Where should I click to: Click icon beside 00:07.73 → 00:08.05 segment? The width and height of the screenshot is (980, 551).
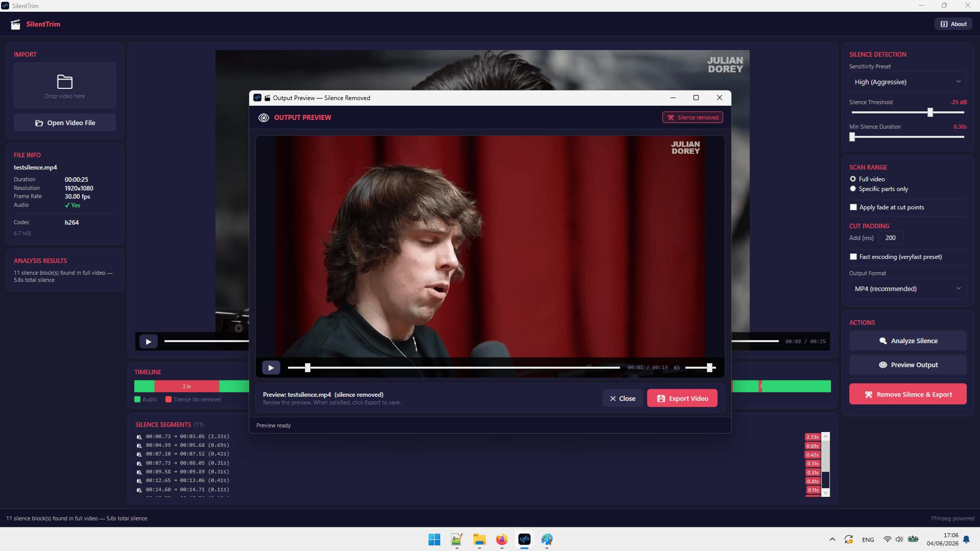pyautogui.click(x=139, y=463)
